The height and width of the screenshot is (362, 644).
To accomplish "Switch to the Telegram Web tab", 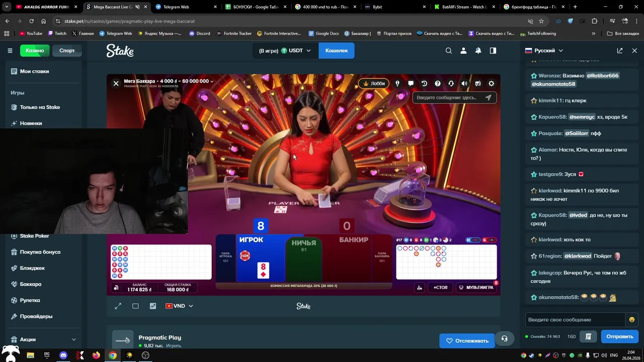I will (186, 7).
